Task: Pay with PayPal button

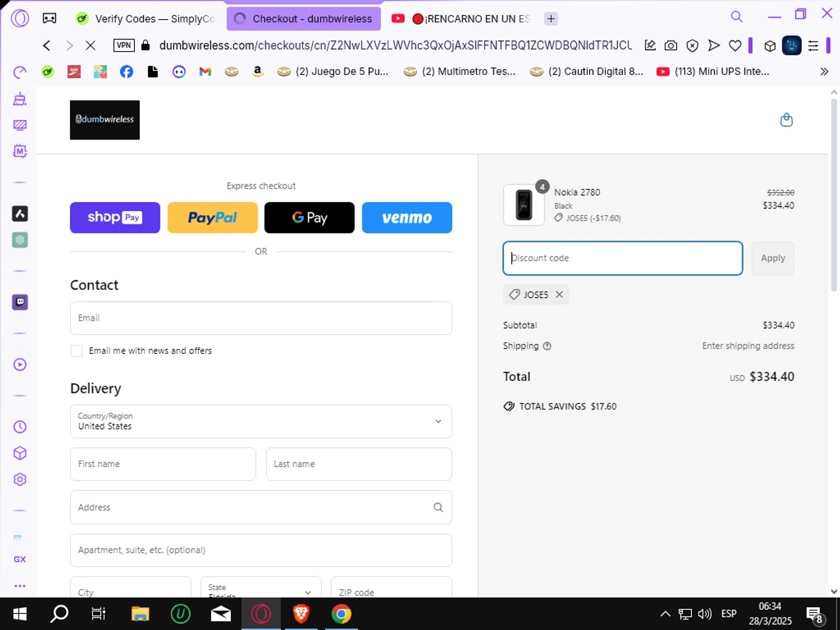Action: pyautogui.click(x=212, y=217)
